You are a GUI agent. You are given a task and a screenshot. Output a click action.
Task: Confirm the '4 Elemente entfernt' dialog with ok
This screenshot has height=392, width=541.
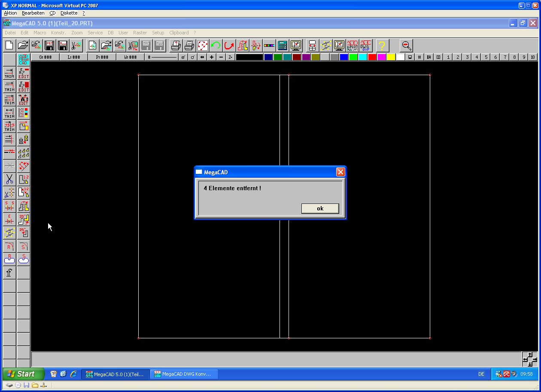tap(320, 208)
